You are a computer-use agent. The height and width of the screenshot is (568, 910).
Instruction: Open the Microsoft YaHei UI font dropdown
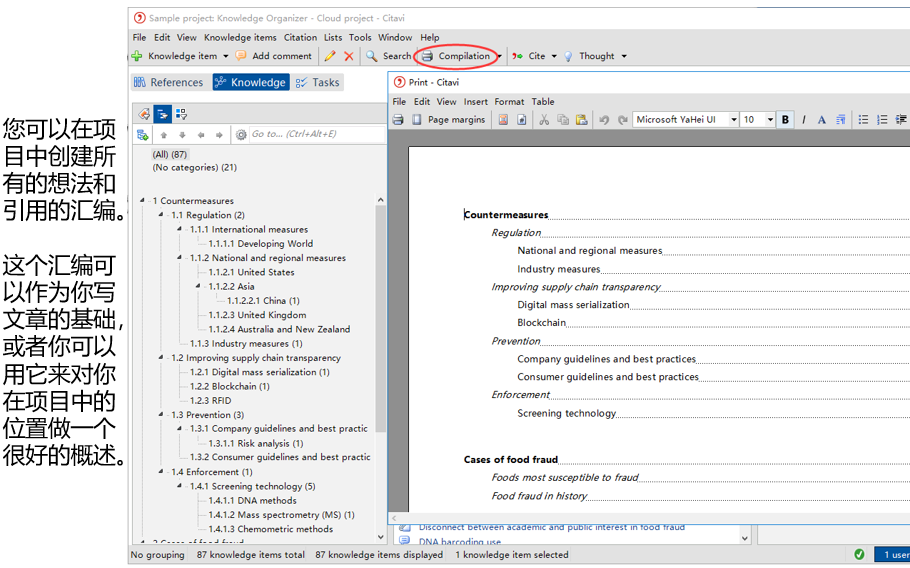pyautogui.click(x=733, y=120)
